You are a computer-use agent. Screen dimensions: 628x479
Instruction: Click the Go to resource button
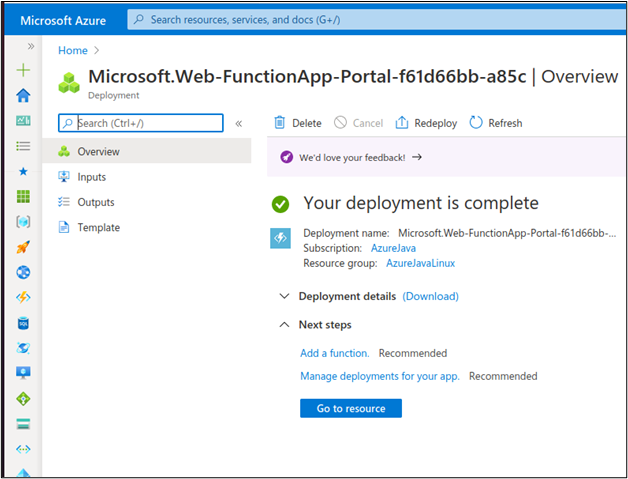[x=351, y=408]
